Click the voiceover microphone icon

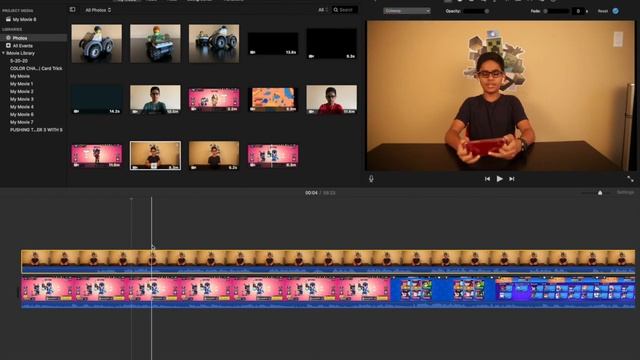point(371,179)
